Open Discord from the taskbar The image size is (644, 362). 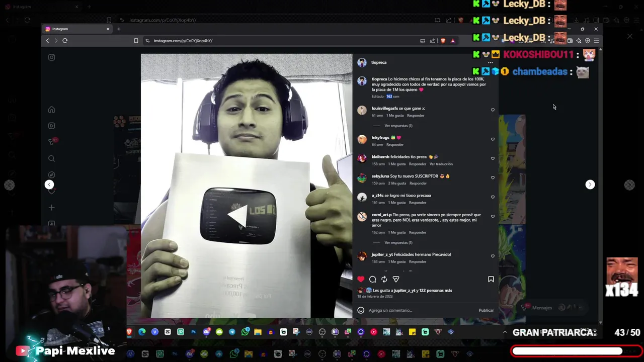pos(207,332)
